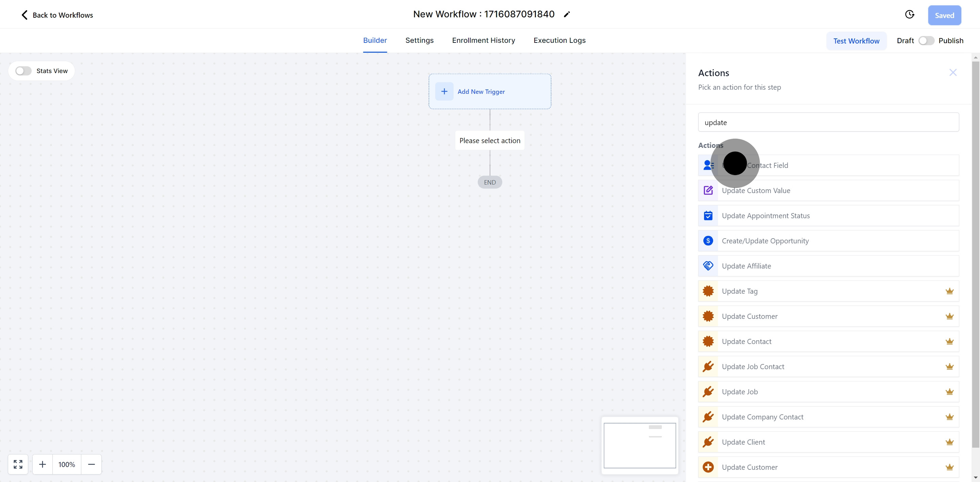Screen dimensions: 980x482
Task: Click the Create/Update Opportunity dollar icon
Action: click(x=708, y=241)
